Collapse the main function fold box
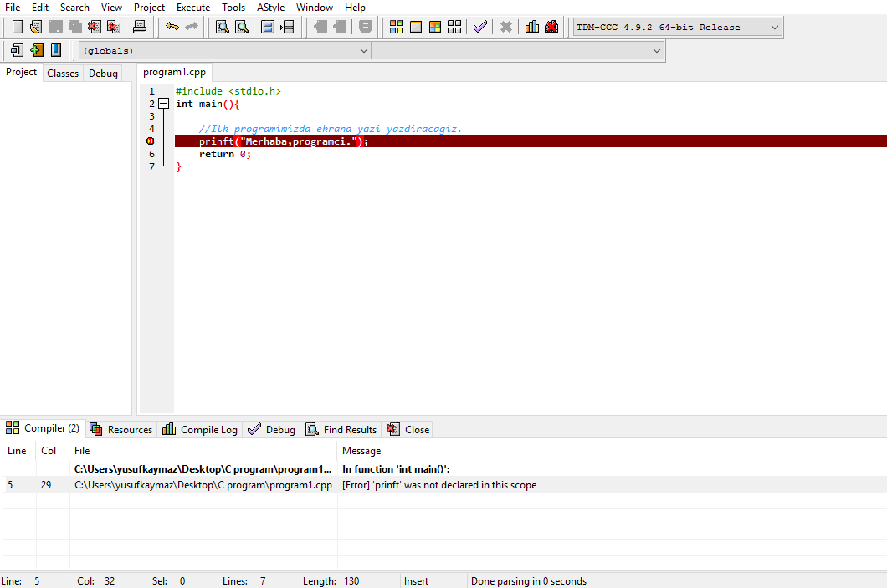 (x=163, y=104)
